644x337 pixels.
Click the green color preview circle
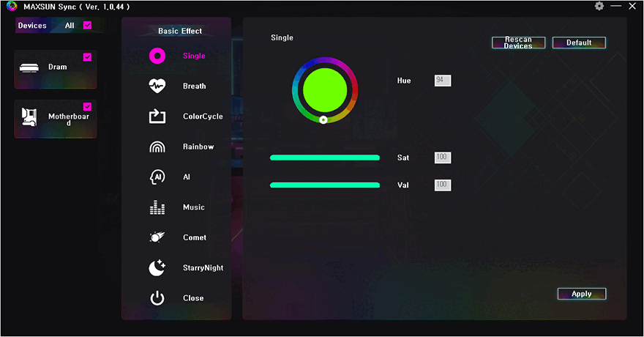point(325,90)
